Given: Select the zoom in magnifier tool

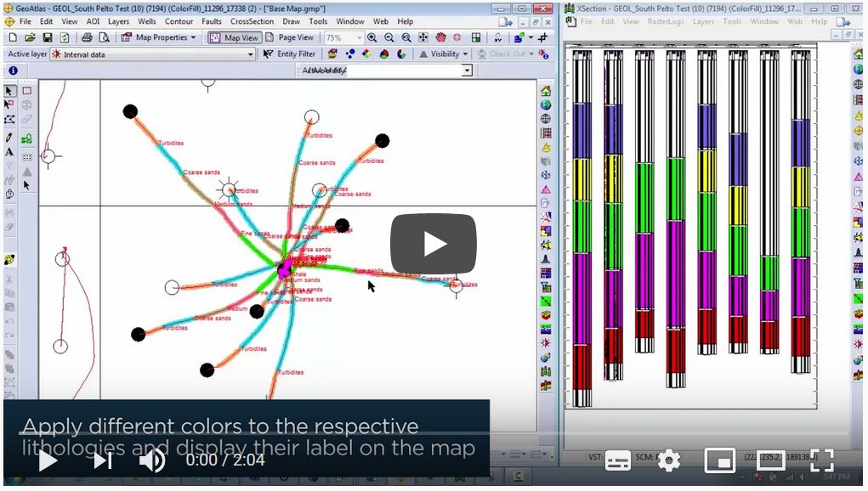Looking at the screenshot, I should point(372,38).
